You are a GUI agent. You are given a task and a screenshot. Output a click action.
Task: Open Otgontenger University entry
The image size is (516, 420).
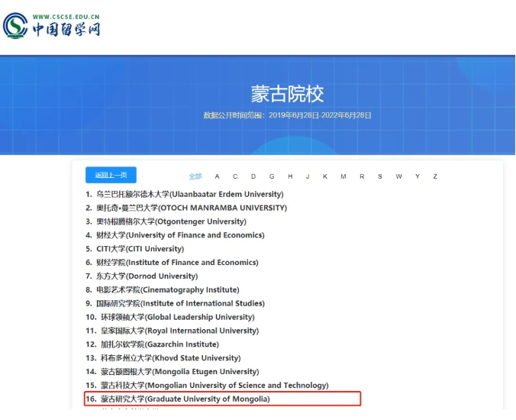(166, 221)
